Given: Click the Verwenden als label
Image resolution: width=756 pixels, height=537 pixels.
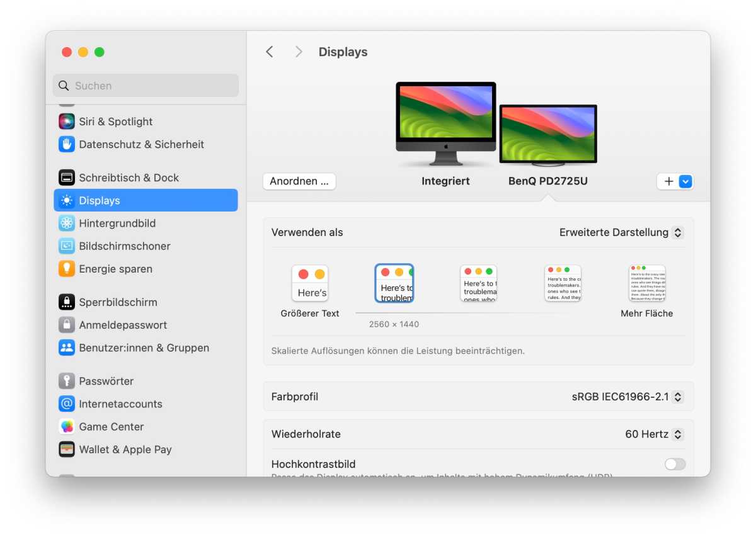Looking at the screenshot, I should (x=307, y=232).
